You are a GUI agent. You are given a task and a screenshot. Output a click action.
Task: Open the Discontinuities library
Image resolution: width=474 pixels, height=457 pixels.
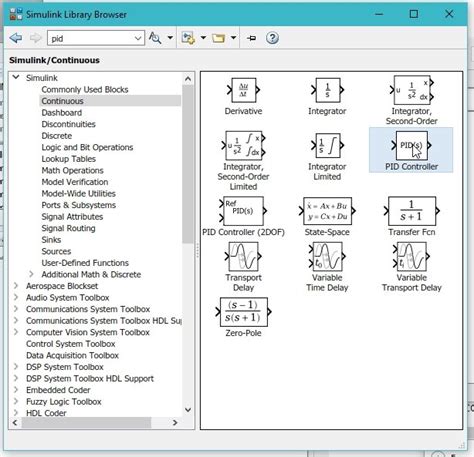click(68, 124)
